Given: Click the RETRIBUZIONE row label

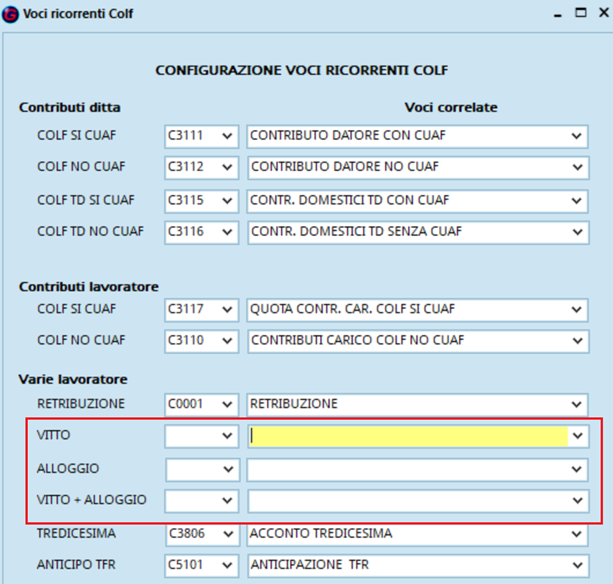Looking at the screenshot, I should (x=81, y=403).
